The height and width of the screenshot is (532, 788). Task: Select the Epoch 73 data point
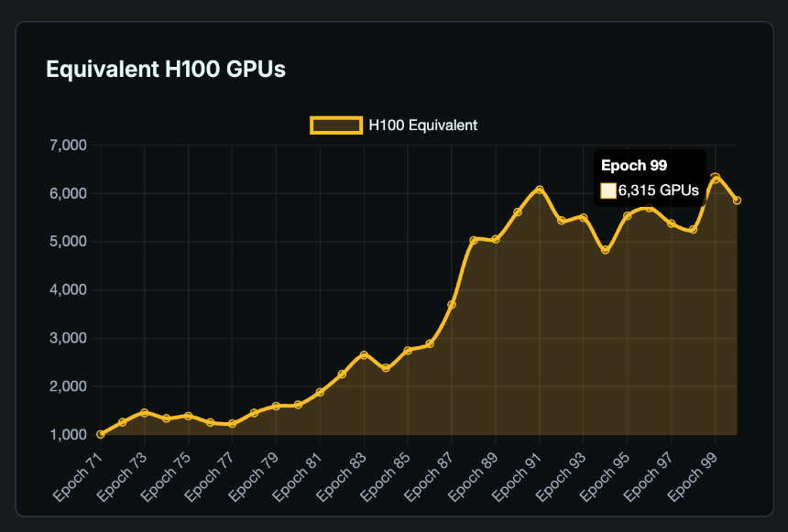tap(144, 413)
